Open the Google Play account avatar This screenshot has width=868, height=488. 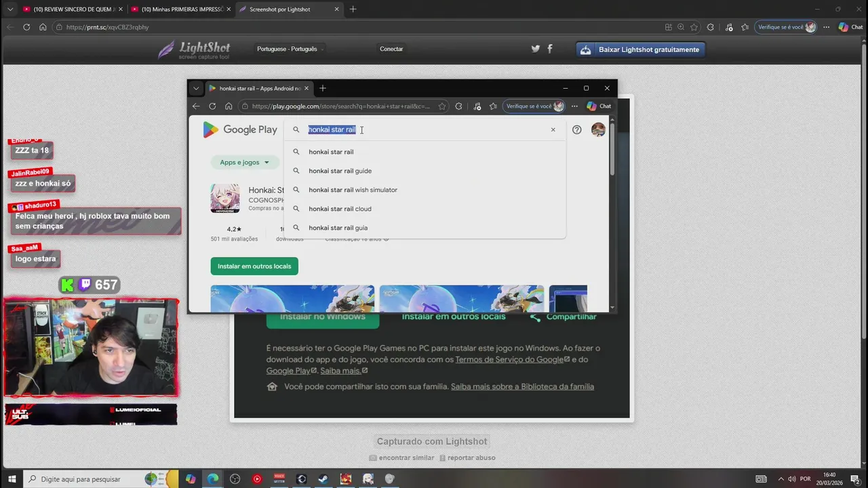click(x=598, y=129)
